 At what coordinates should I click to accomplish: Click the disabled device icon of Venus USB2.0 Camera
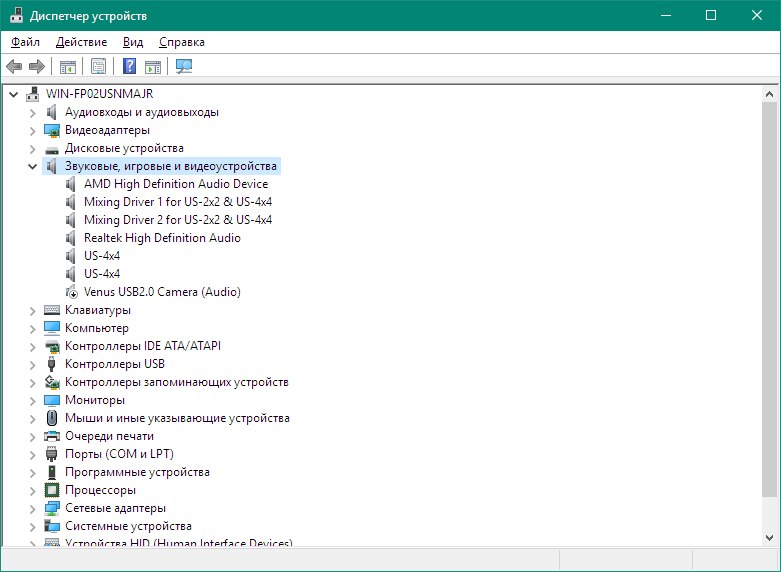(x=72, y=292)
